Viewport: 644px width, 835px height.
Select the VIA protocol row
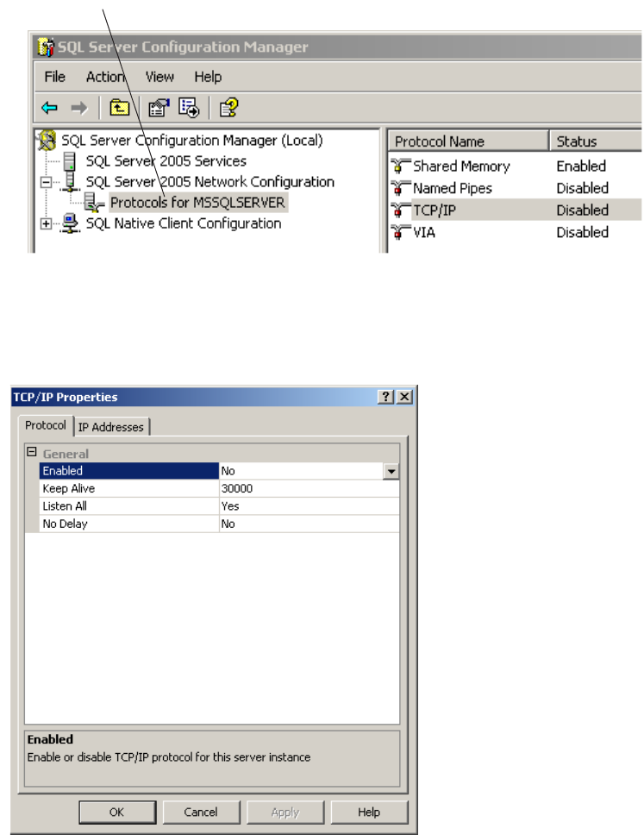(516, 232)
